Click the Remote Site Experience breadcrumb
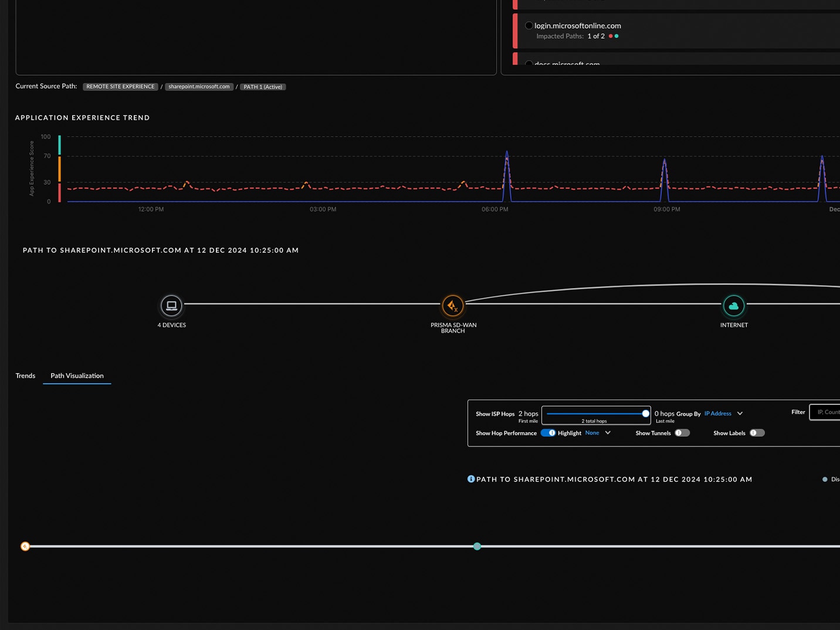The image size is (840, 630). tap(120, 87)
